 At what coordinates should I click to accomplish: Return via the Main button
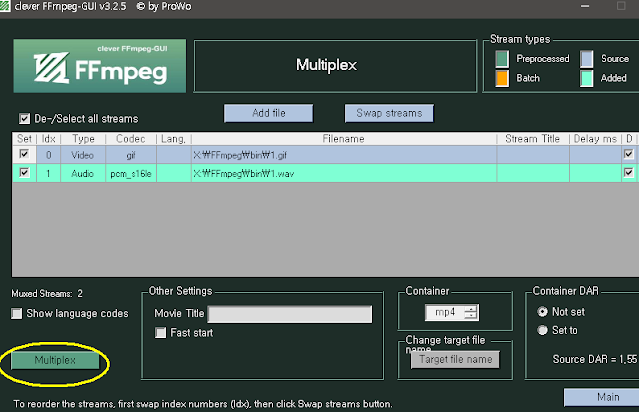[x=603, y=397]
